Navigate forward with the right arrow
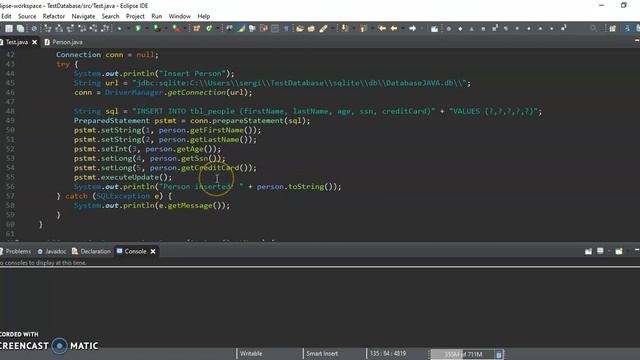 point(412,29)
